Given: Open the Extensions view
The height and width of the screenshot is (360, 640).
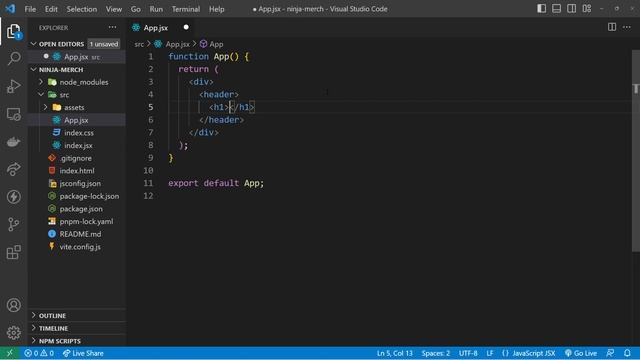Looking at the screenshot, I should point(13,252).
